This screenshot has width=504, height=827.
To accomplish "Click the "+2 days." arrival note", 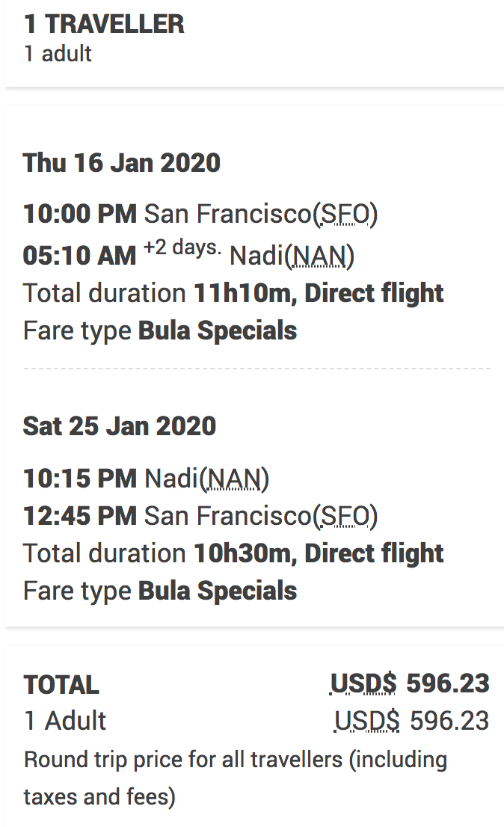I will coord(182,248).
